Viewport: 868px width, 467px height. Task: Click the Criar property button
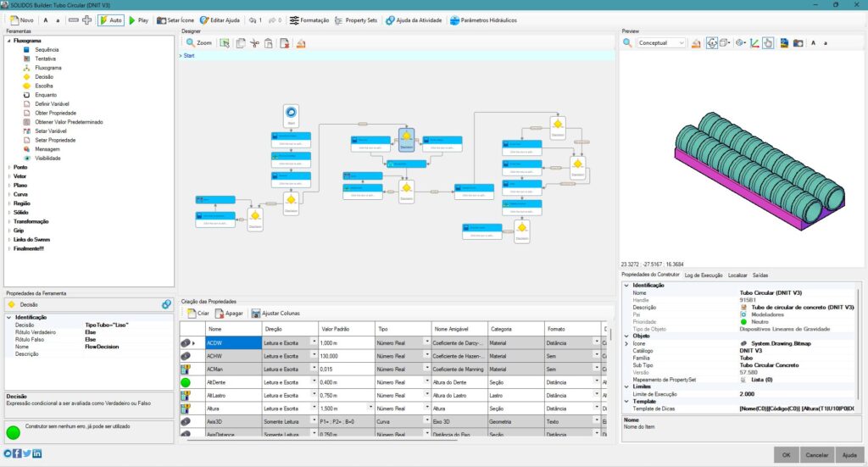click(198, 314)
